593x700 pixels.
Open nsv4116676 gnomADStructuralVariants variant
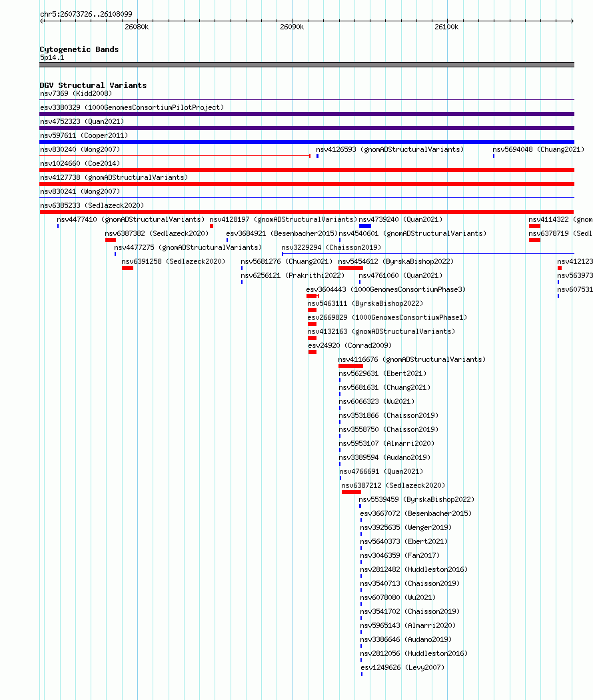pyautogui.click(x=412, y=360)
